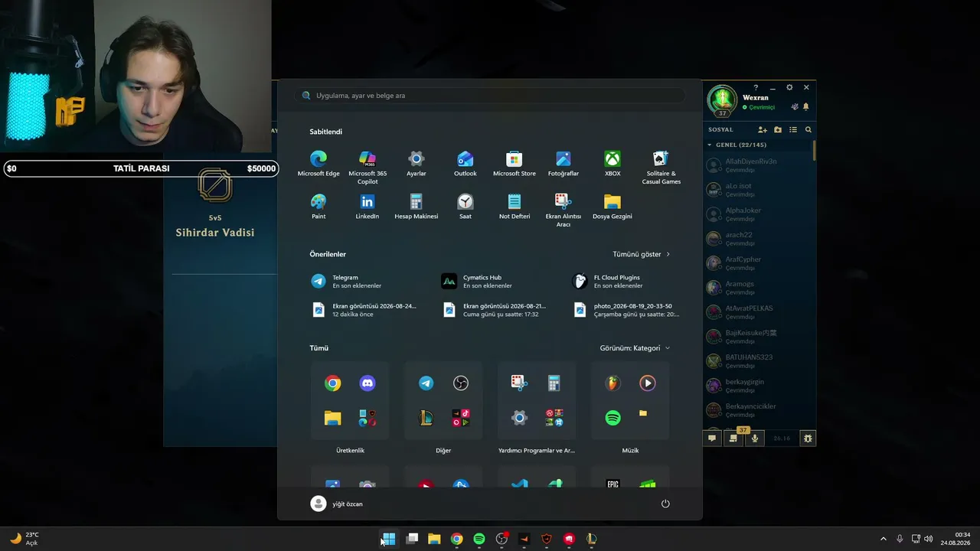The width and height of the screenshot is (980, 551).
Task: Toggle the friends list view options
Action: click(x=793, y=130)
